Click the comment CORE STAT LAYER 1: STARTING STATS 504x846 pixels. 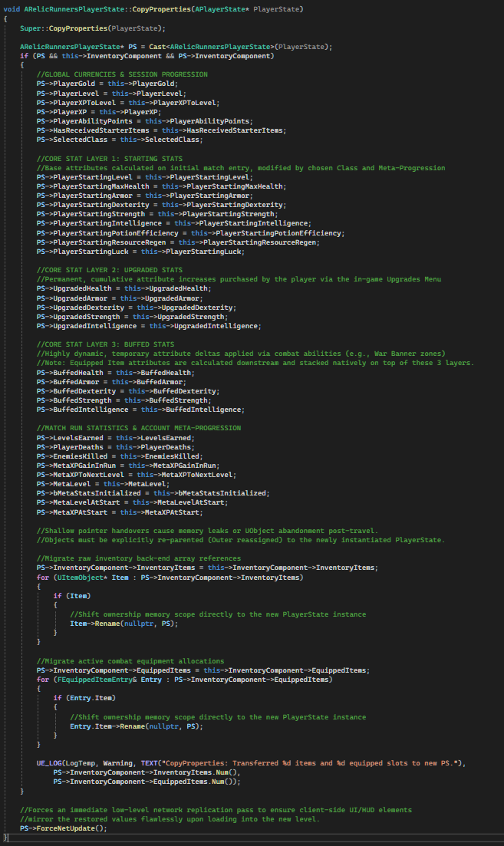pos(110,159)
